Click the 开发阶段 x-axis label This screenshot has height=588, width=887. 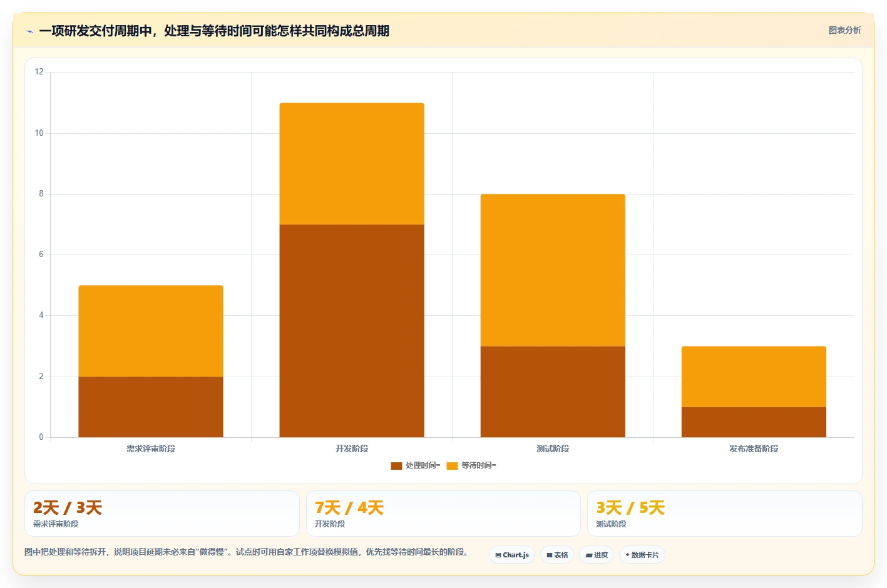pos(352,449)
